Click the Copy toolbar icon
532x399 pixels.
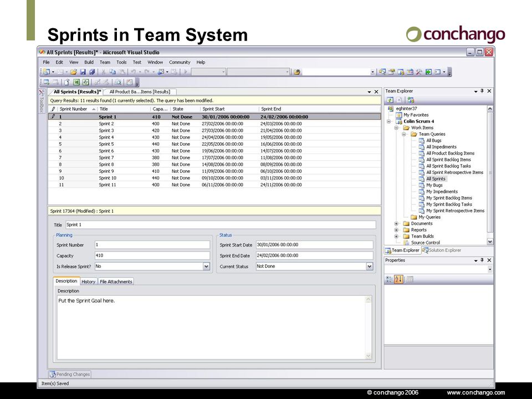pyautogui.click(x=112, y=72)
